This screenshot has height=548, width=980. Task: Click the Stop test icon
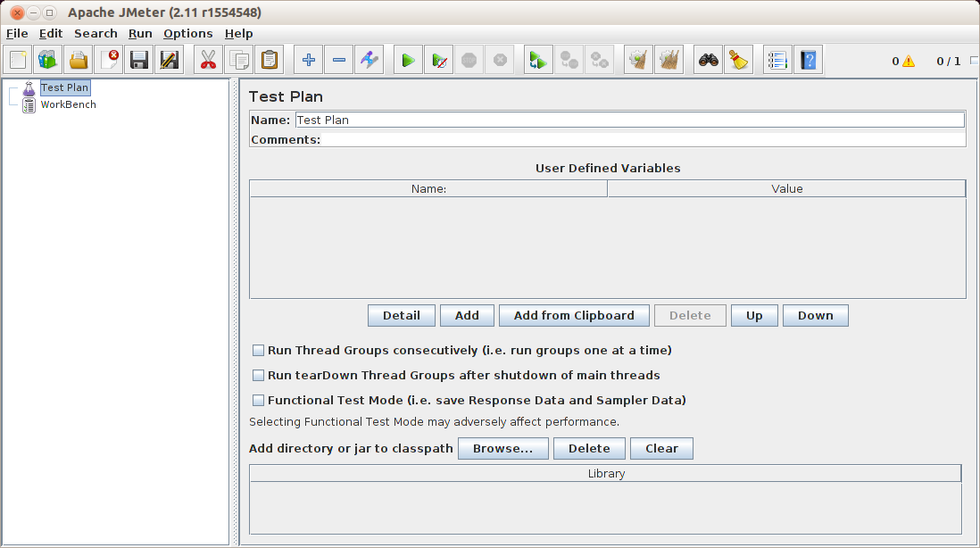click(469, 60)
